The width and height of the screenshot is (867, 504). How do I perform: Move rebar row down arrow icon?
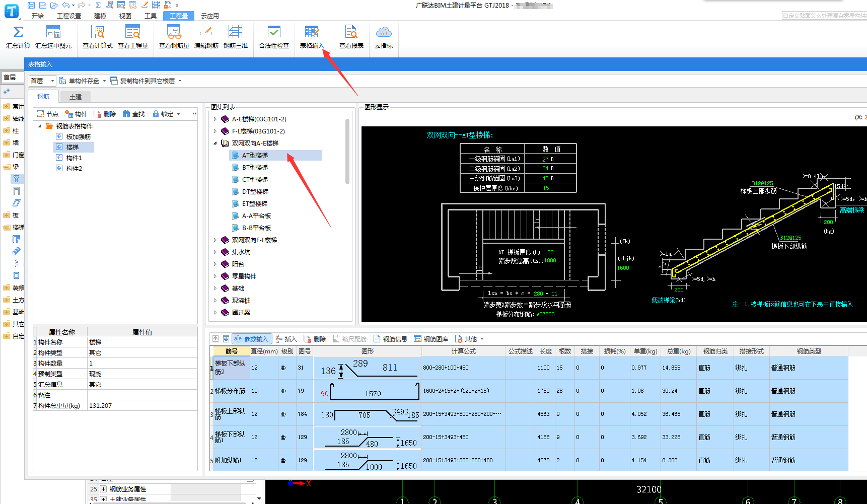point(226,339)
